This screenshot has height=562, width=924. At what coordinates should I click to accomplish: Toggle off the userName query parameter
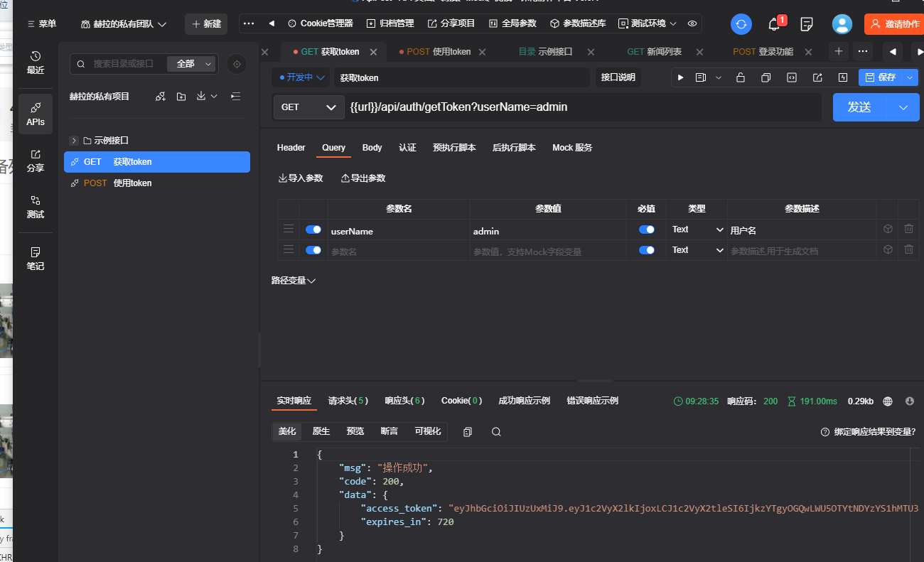[313, 229]
